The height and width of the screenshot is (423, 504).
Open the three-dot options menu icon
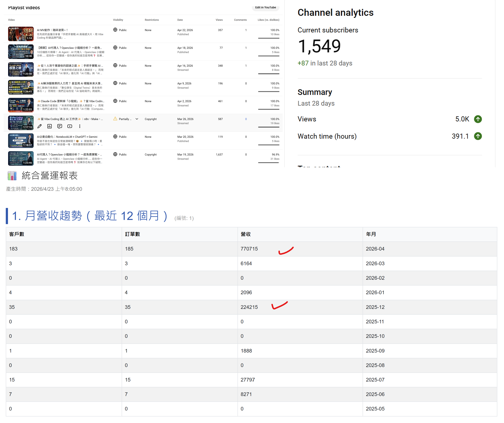click(x=80, y=126)
